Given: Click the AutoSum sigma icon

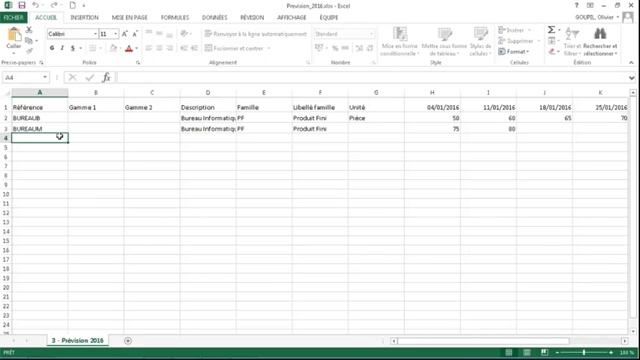Looking at the screenshot, I should pyautogui.click(x=551, y=30).
